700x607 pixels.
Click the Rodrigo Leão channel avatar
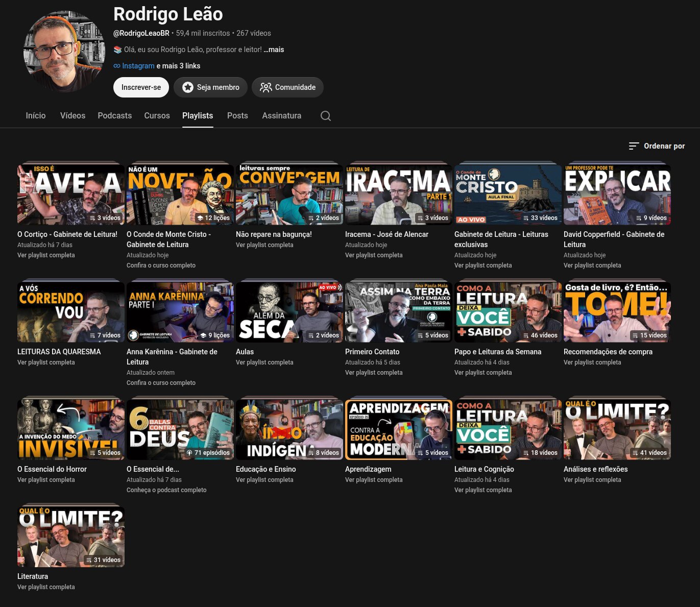(x=64, y=52)
